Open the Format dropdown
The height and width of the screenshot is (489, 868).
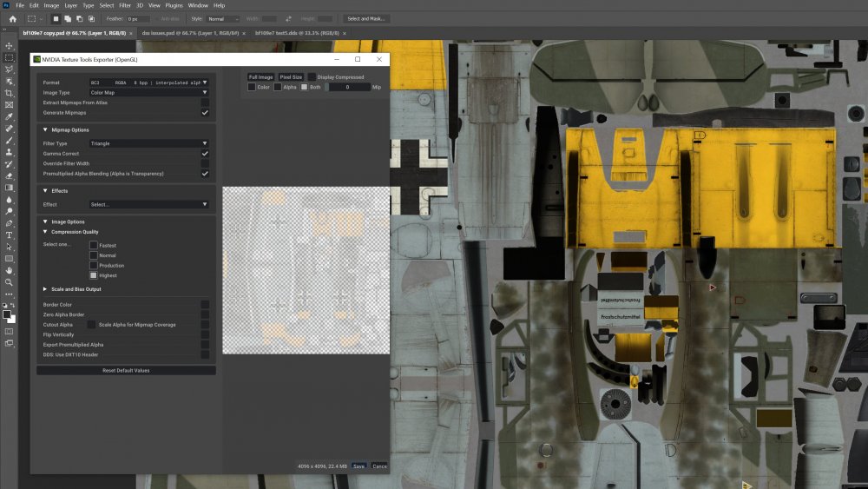click(x=148, y=82)
